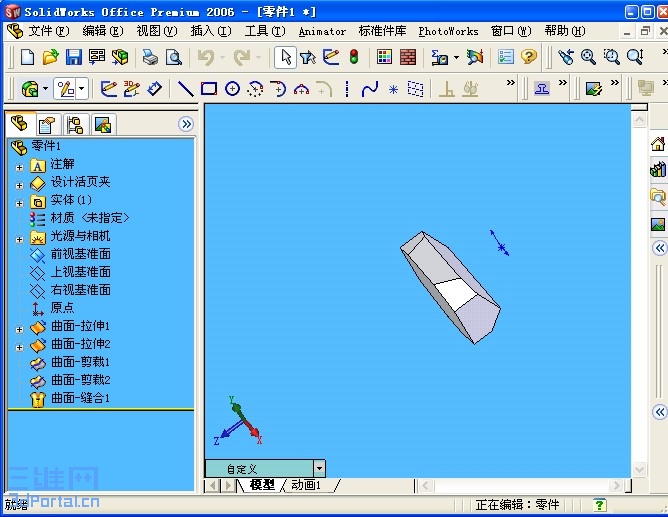Switch to FeatureManager design tree tab
The width and height of the screenshot is (668, 517).
(20, 124)
